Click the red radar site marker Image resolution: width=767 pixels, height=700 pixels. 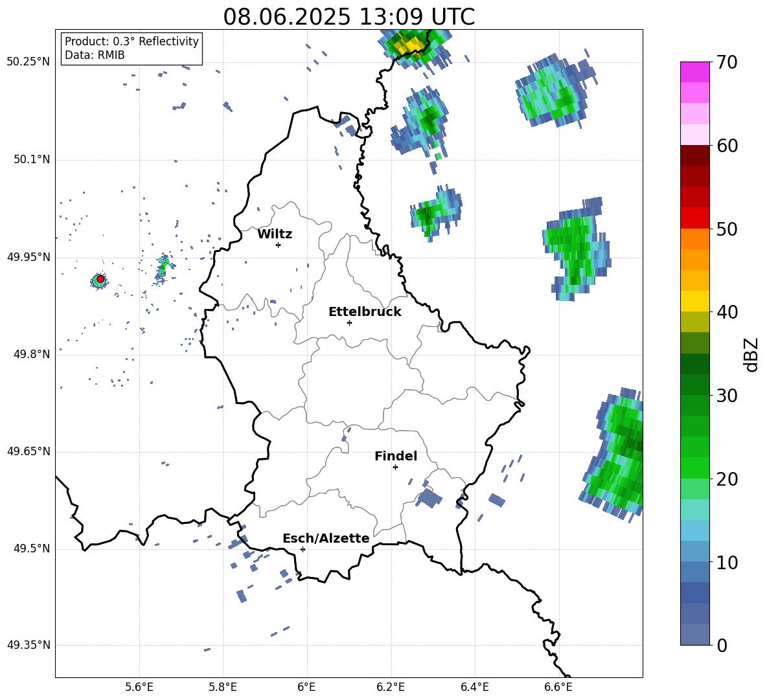coord(100,278)
